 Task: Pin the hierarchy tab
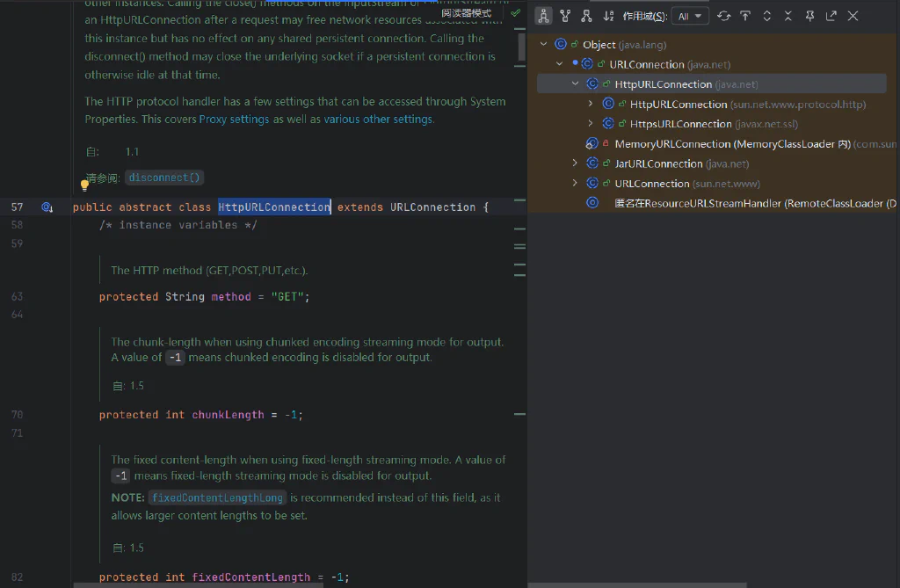809,16
